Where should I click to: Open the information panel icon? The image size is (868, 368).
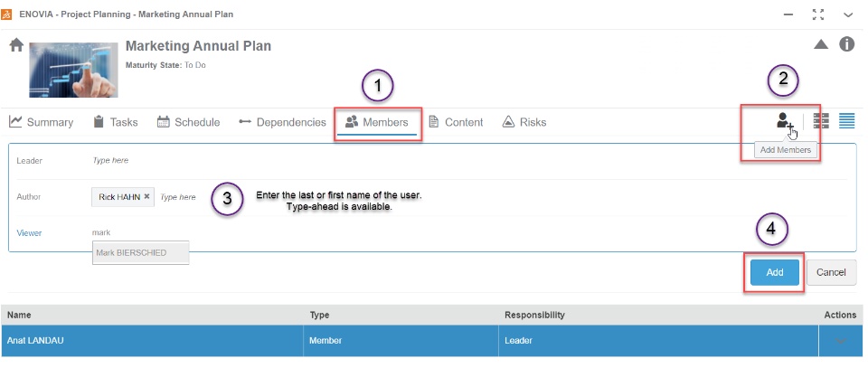(847, 44)
